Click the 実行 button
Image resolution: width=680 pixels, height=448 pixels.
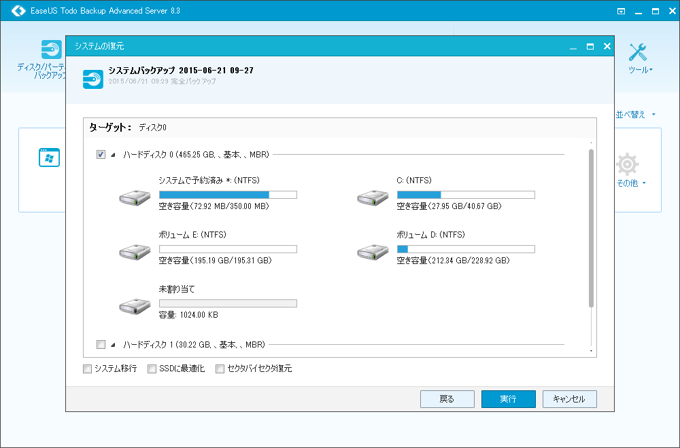coord(508,399)
